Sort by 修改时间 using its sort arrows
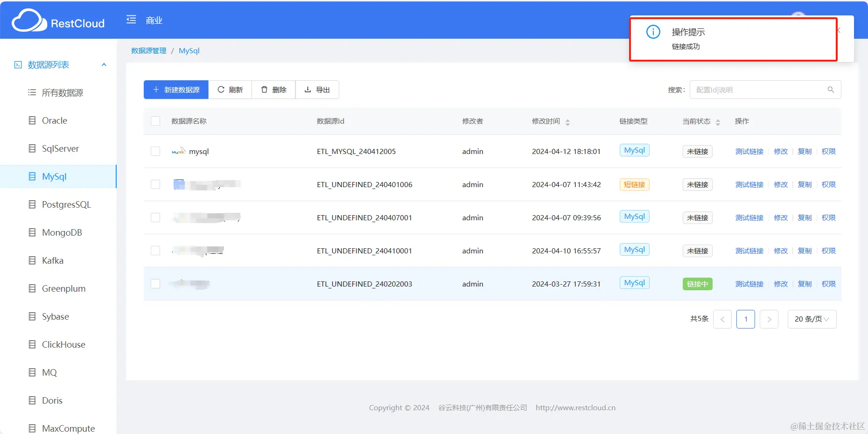 coord(567,122)
